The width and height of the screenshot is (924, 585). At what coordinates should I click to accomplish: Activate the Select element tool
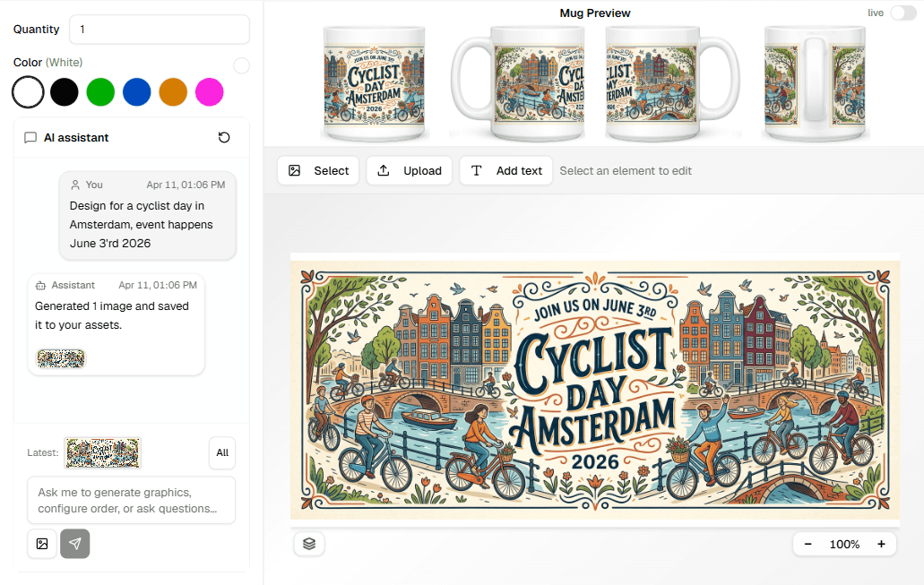317,170
